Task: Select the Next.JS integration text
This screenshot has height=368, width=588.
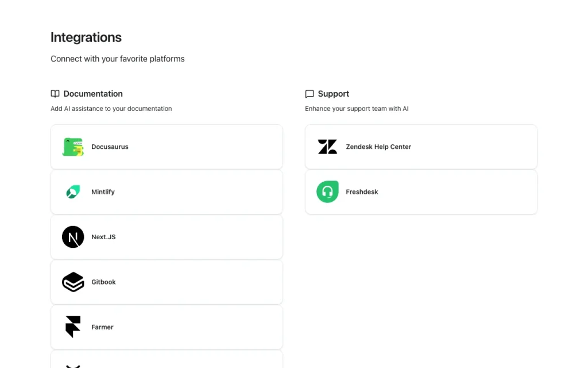Action: pos(103,237)
